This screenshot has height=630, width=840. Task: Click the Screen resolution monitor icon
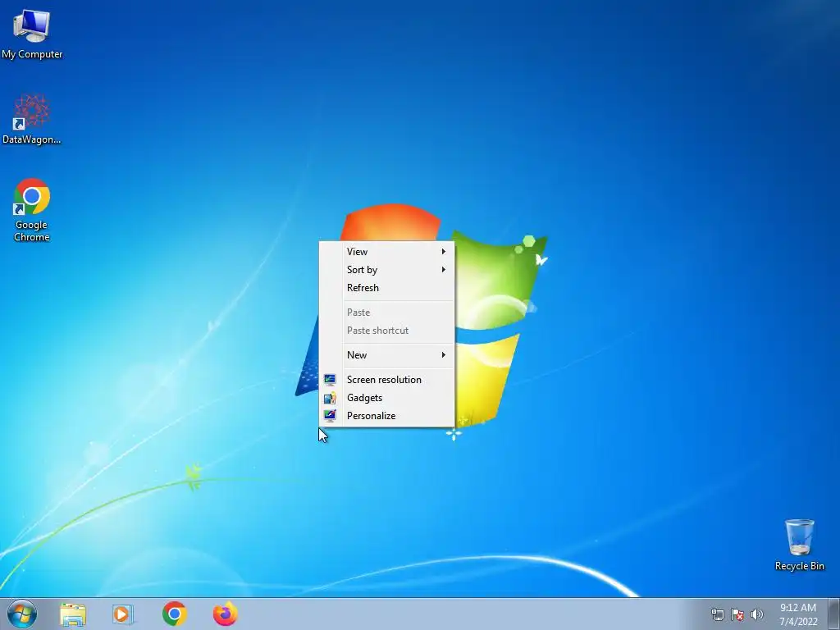[x=330, y=379]
